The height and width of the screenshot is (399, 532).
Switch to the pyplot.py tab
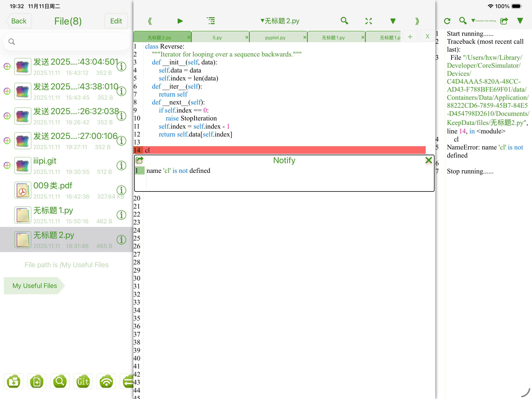275,38
